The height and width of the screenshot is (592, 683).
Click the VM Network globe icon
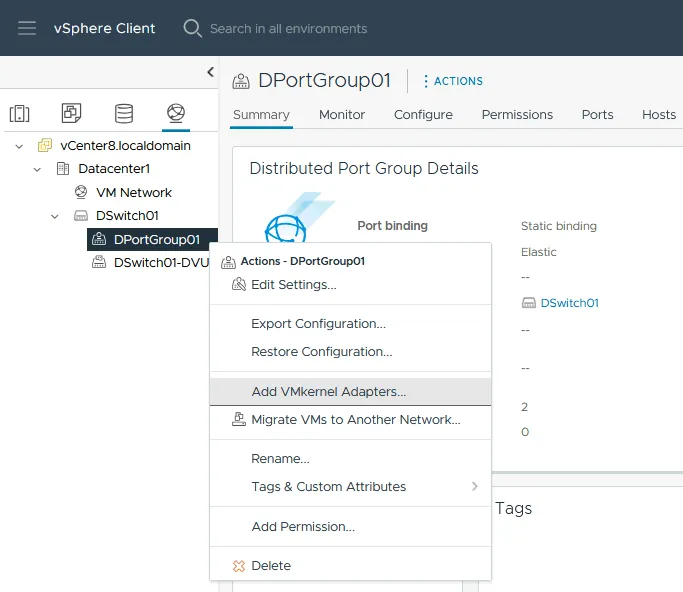point(81,192)
